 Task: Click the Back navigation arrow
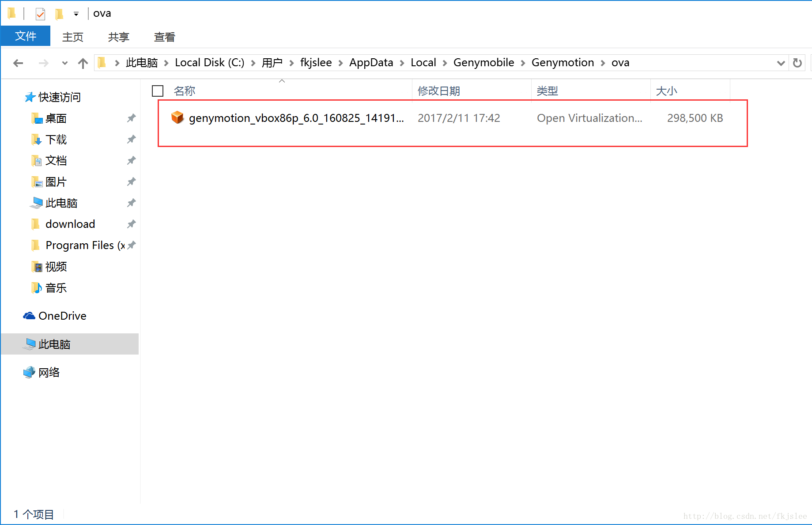point(18,63)
